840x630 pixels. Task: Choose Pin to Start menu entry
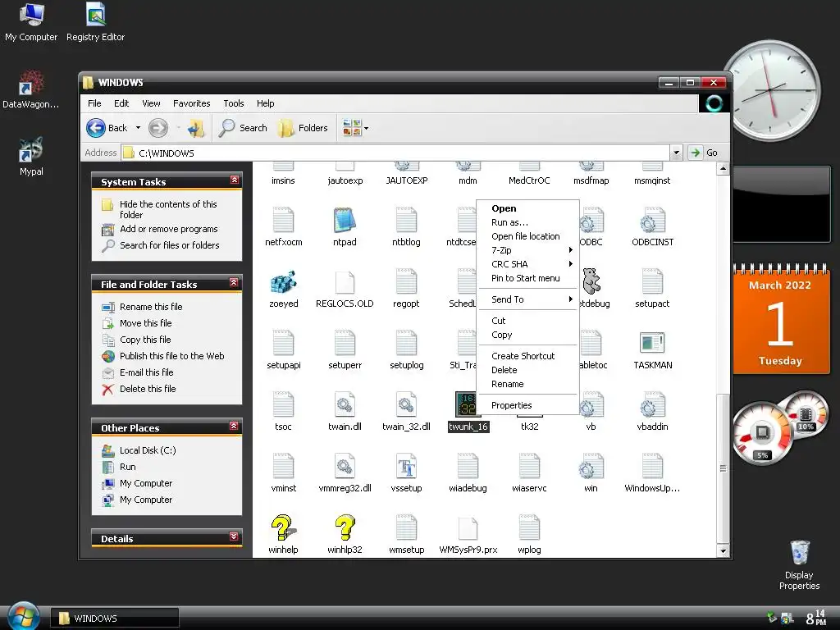(x=527, y=278)
